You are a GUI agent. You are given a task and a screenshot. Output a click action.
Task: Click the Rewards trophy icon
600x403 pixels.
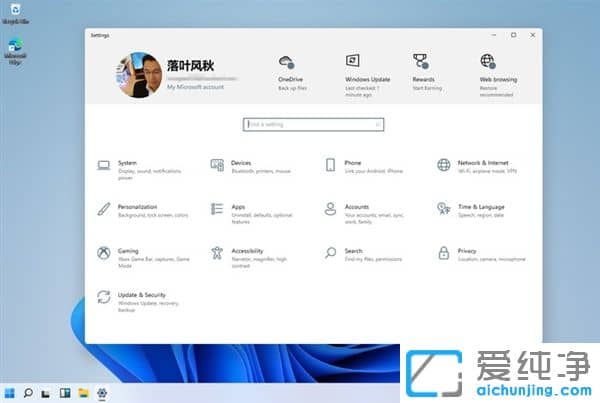point(420,61)
